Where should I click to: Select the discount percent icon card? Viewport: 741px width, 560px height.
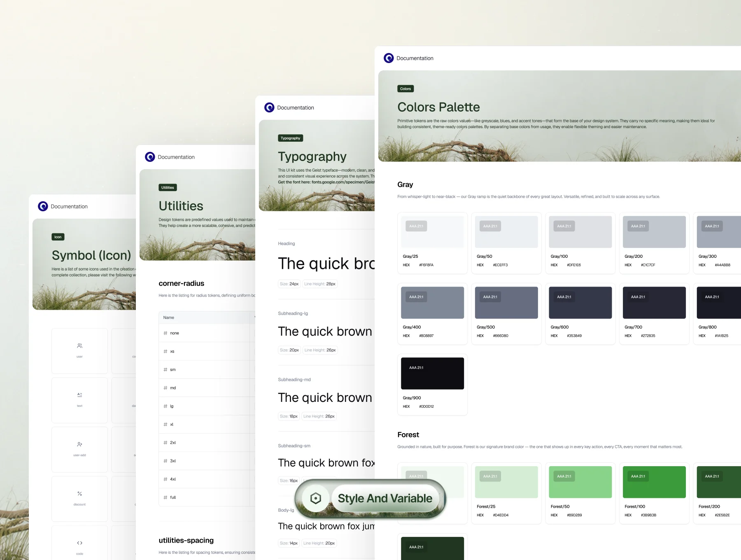[x=79, y=499]
